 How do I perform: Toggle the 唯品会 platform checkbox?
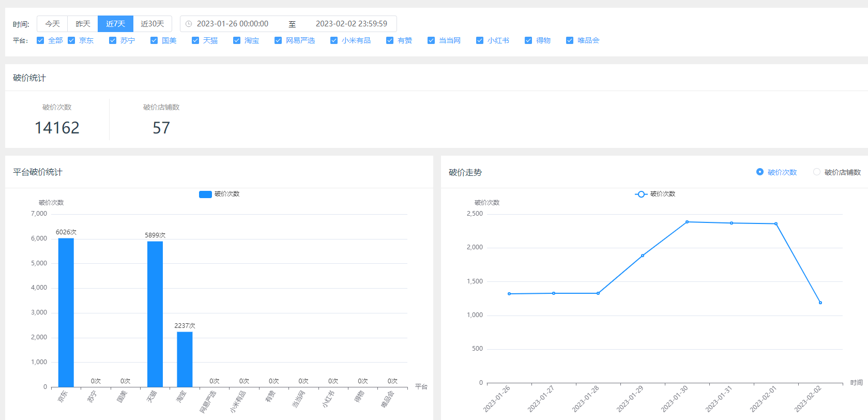point(570,40)
